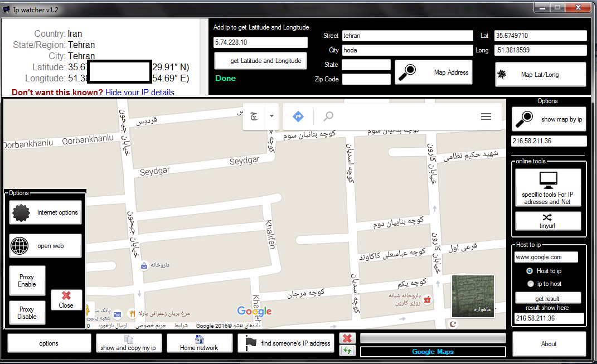This screenshot has width=597, height=364.
Task: Click the Google logo on the map
Action: pyautogui.click(x=254, y=312)
